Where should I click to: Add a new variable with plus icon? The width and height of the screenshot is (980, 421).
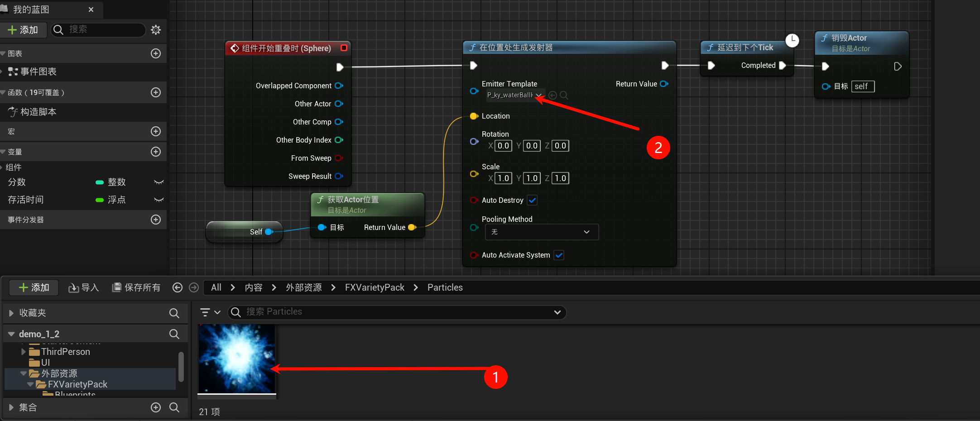(156, 152)
